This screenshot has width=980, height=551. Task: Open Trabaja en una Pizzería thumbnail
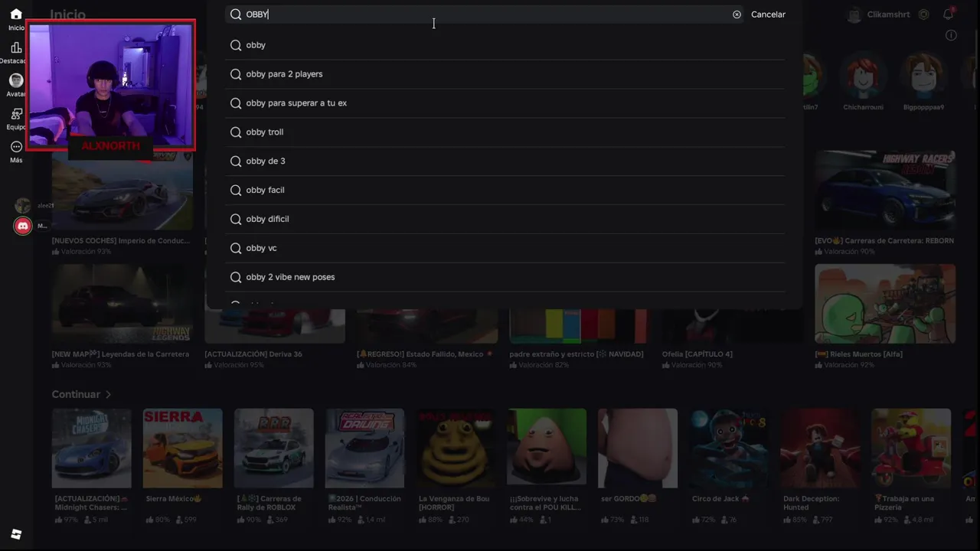click(x=911, y=448)
